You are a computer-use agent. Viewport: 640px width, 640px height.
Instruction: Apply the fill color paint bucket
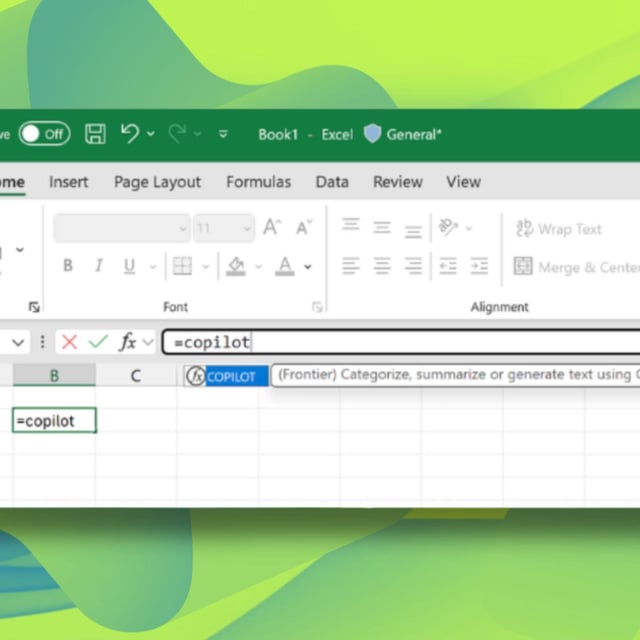pyautogui.click(x=236, y=266)
